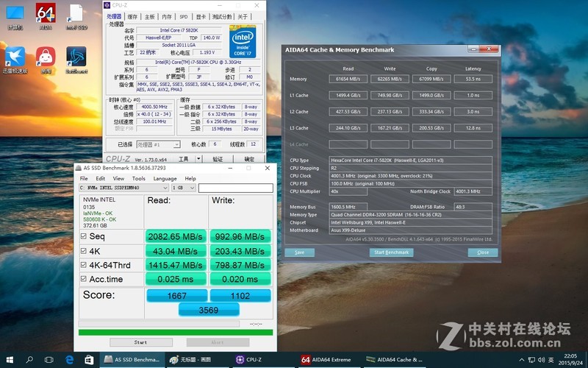Image resolution: width=588 pixels, height=368 pixels.
Task: Open the 1 GB test size dropdown
Action: [184, 188]
